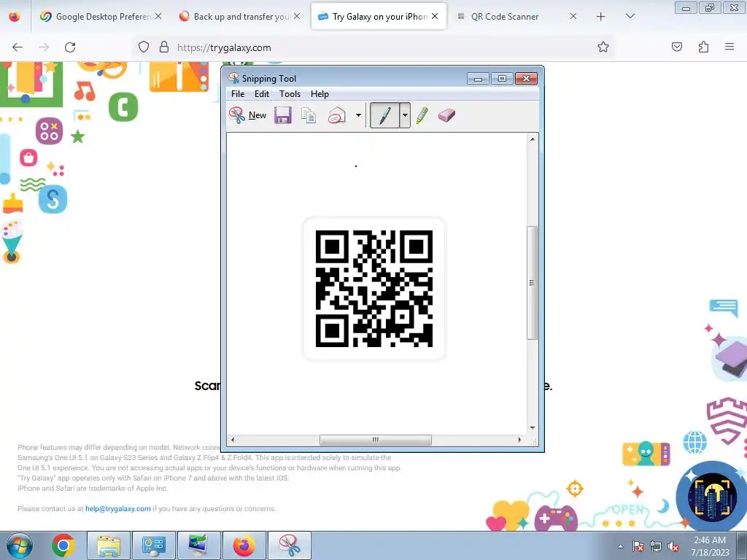Click the tracking protection shield icon
Viewport: 747px width, 560px height.
click(144, 47)
